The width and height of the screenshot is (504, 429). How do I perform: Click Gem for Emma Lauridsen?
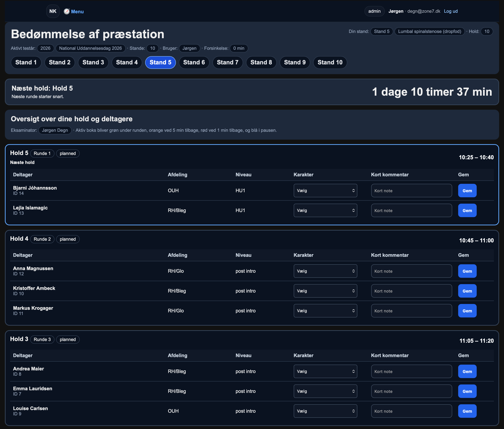click(x=467, y=391)
